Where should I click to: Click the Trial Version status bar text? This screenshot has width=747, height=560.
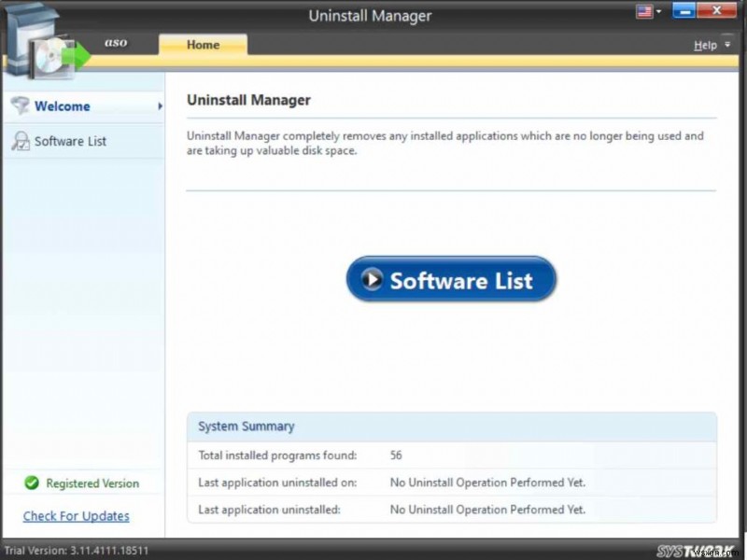point(74,550)
